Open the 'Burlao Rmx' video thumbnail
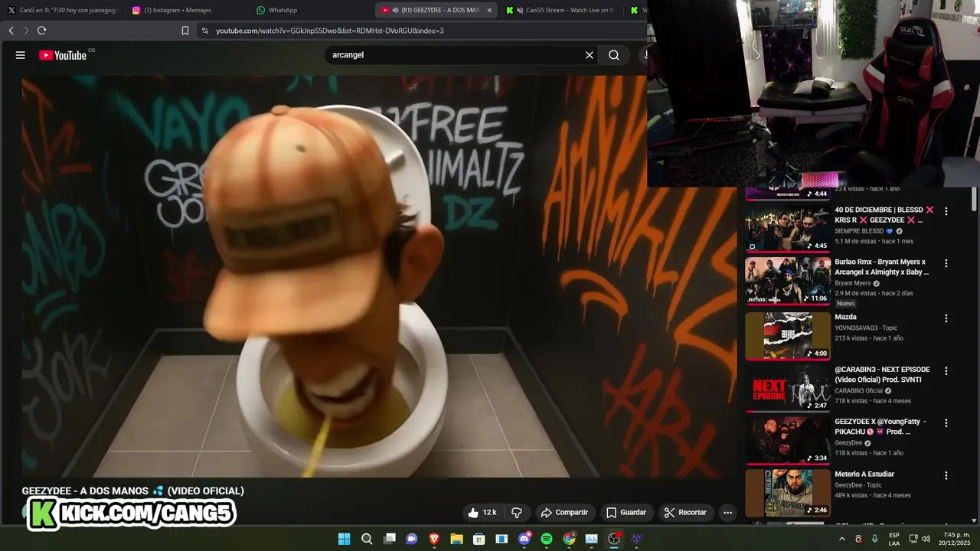Viewport: 980px width, 551px height. (x=788, y=281)
